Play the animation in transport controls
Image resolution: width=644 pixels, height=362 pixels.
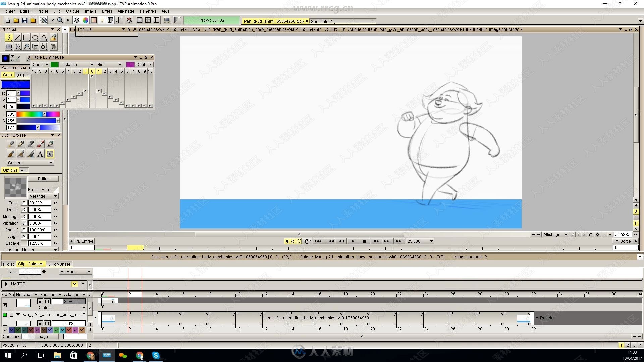[x=353, y=241]
